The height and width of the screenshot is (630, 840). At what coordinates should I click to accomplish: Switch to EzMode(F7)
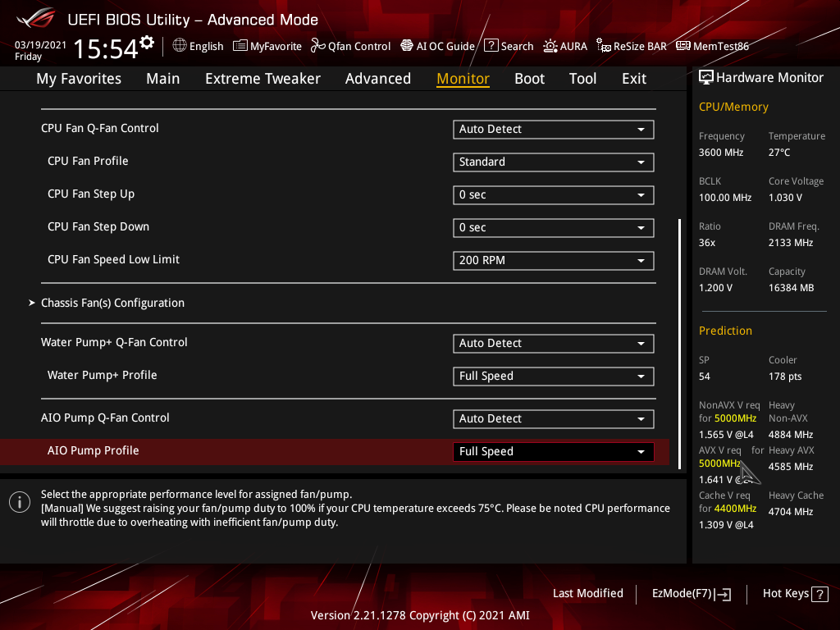tap(691, 594)
